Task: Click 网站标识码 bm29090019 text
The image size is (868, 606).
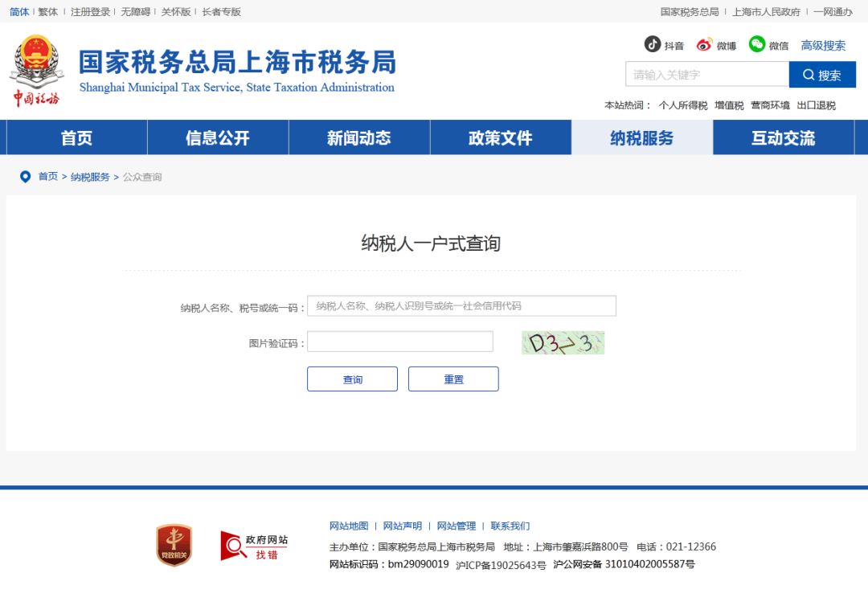Action: (389, 564)
